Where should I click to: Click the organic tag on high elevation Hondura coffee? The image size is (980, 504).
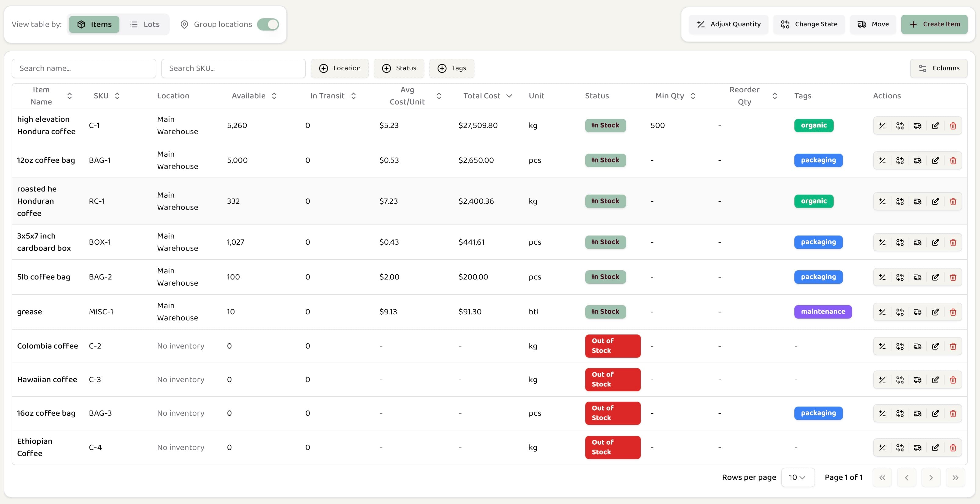point(813,125)
